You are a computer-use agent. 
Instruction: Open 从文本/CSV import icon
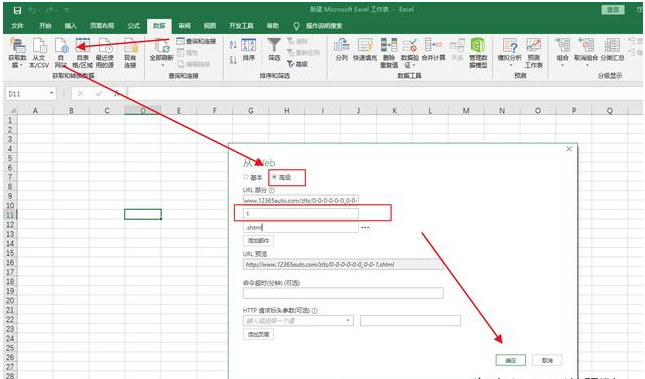coord(39,53)
